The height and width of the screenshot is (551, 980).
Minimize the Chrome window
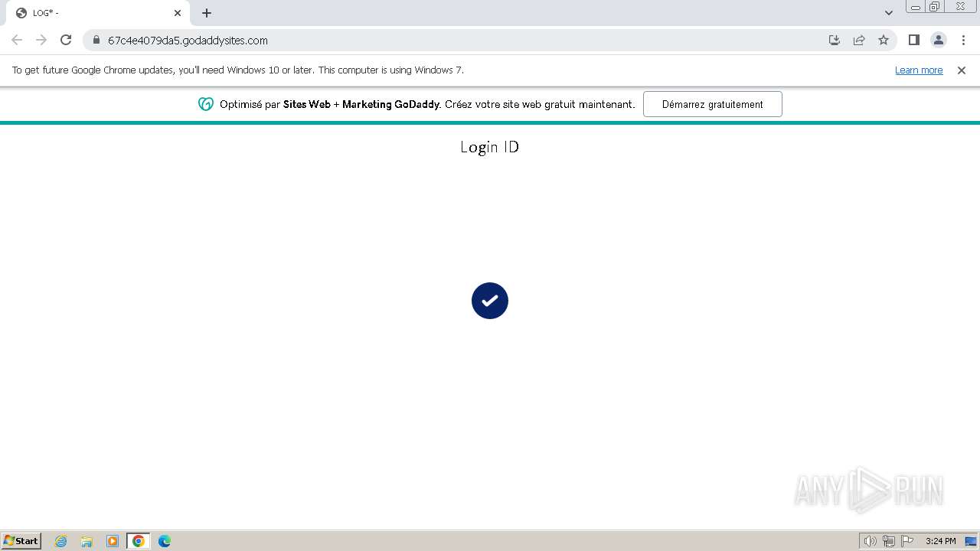[x=916, y=7]
